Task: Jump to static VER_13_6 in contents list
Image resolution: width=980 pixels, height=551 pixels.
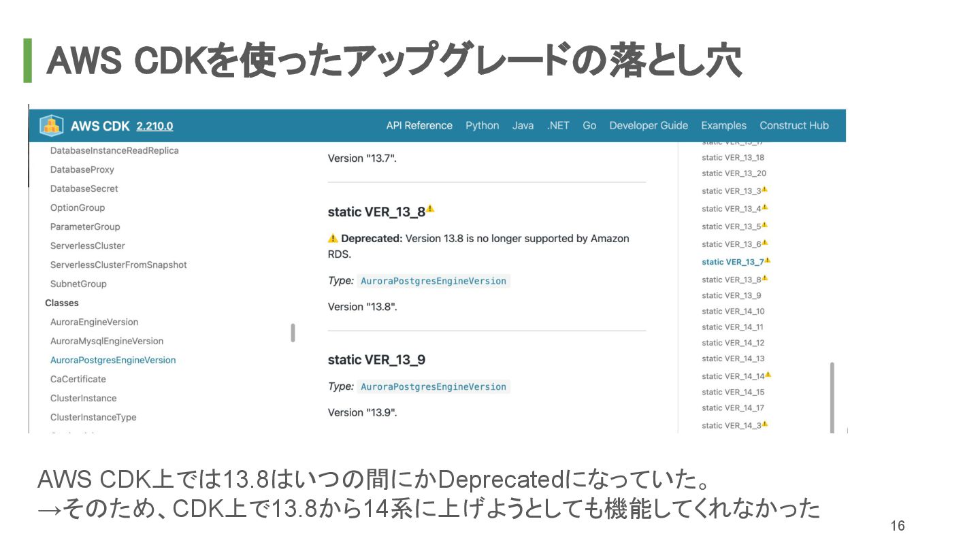Action: tap(732, 244)
